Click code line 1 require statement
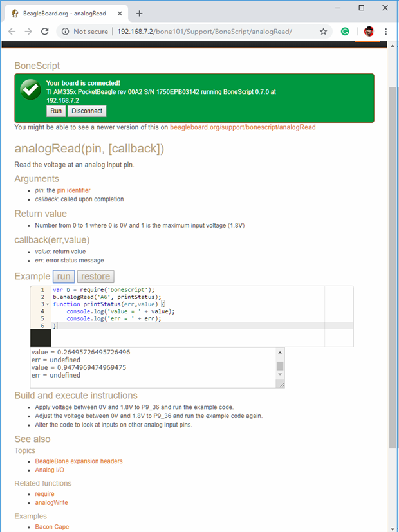This screenshot has height=532, width=399. [x=104, y=289]
